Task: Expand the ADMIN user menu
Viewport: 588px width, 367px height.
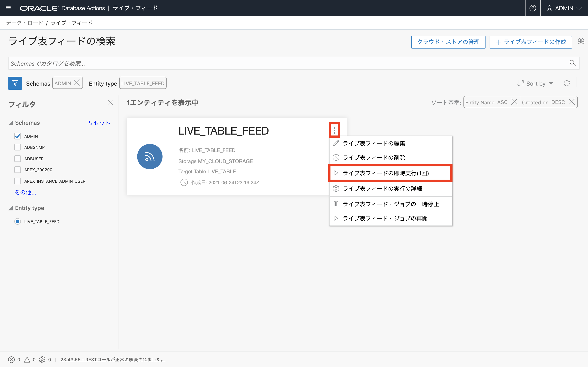Action: (x=564, y=8)
